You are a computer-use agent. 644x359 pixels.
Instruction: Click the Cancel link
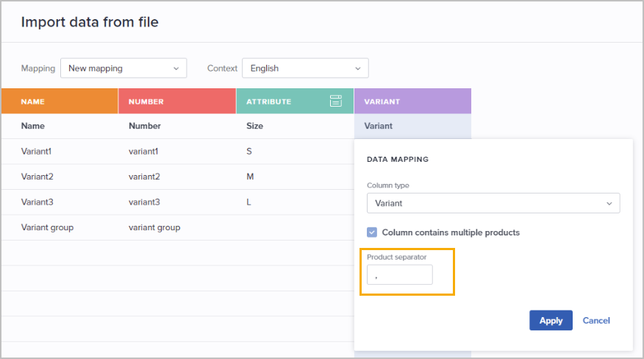pyautogui.click(x=596, y=320)
